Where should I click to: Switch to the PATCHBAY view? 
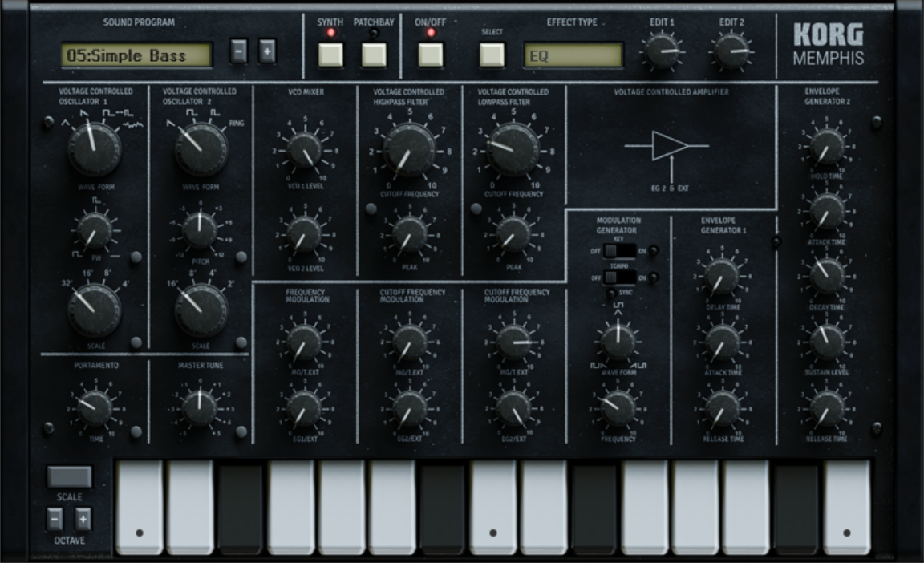click(x=375, y=55)
